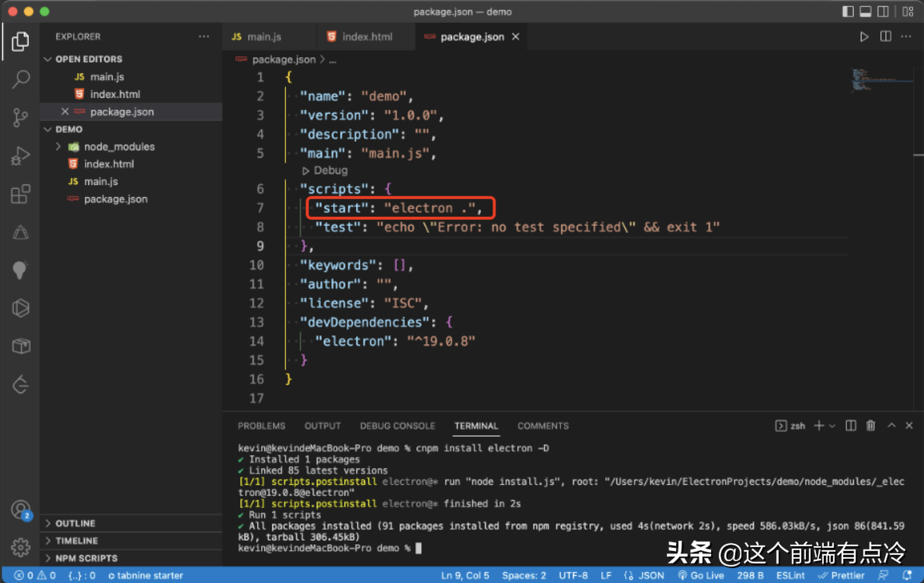
Task: Add a new terminal with the plus icon
Action: click(x=819, y=426)
